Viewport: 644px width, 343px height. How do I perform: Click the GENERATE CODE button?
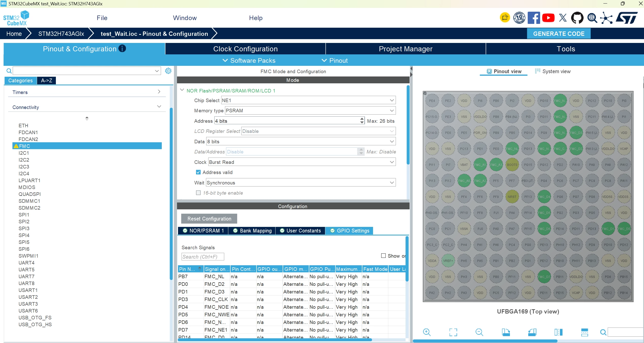[559, 34]
